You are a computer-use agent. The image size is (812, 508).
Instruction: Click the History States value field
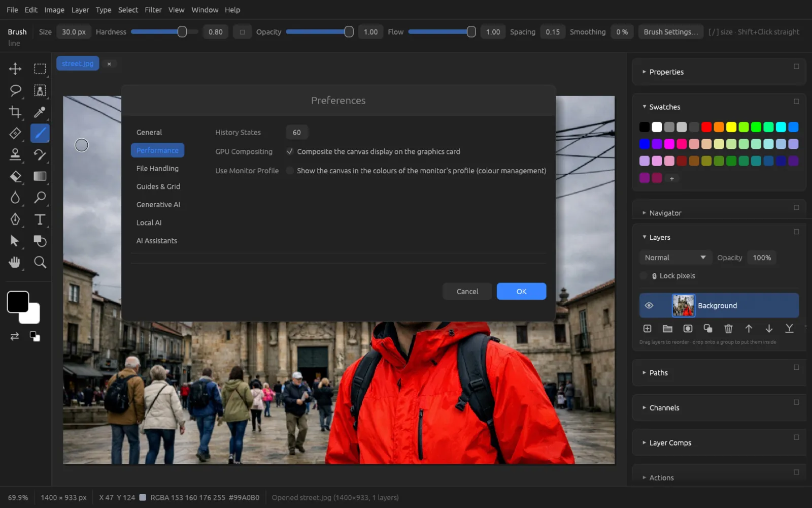[297, 132]
